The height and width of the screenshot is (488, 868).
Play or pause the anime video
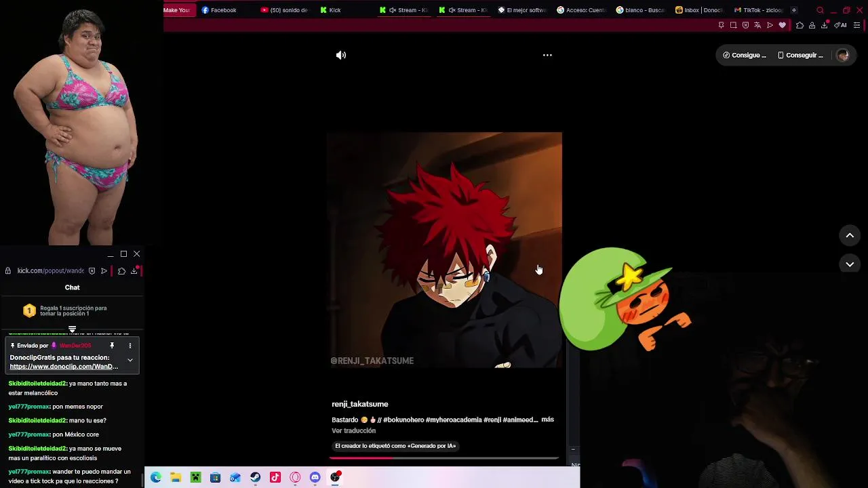[444, 249]
